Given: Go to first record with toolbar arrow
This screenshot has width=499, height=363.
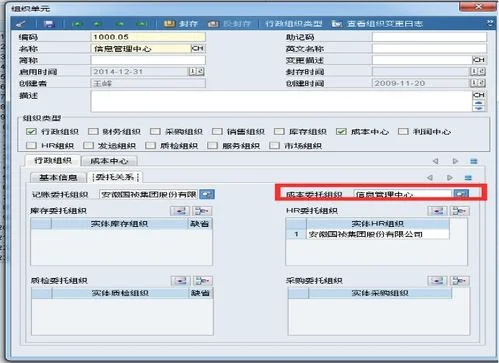Looking at the screenshot, I should pos(77,24).
